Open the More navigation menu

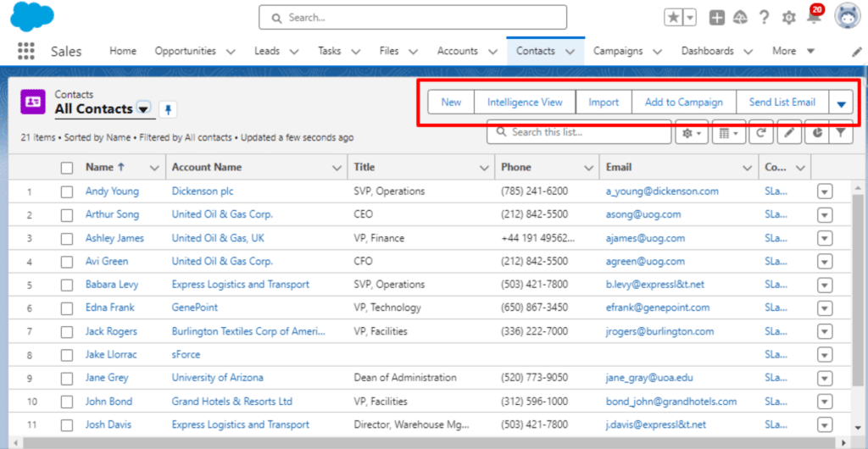point(793,51)
